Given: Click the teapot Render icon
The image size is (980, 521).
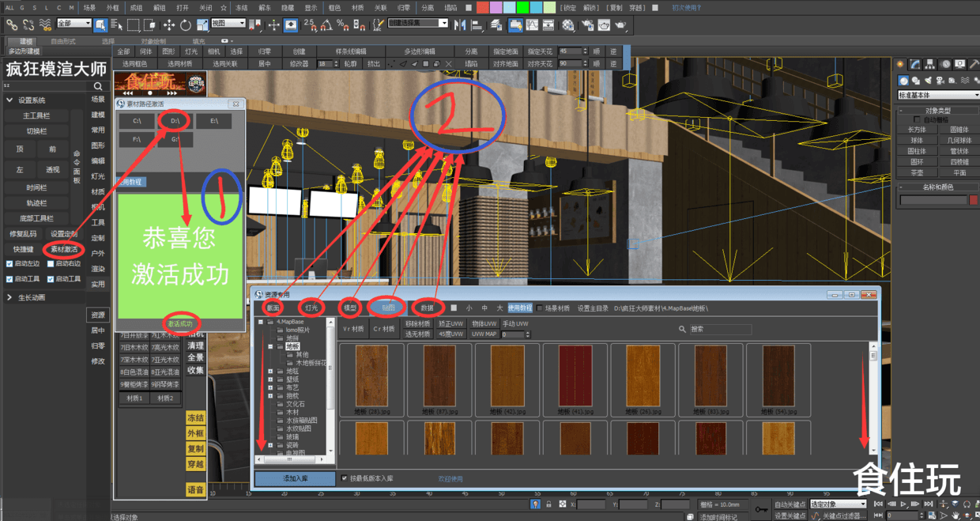Looking at the screenshot, I should 621,25.
